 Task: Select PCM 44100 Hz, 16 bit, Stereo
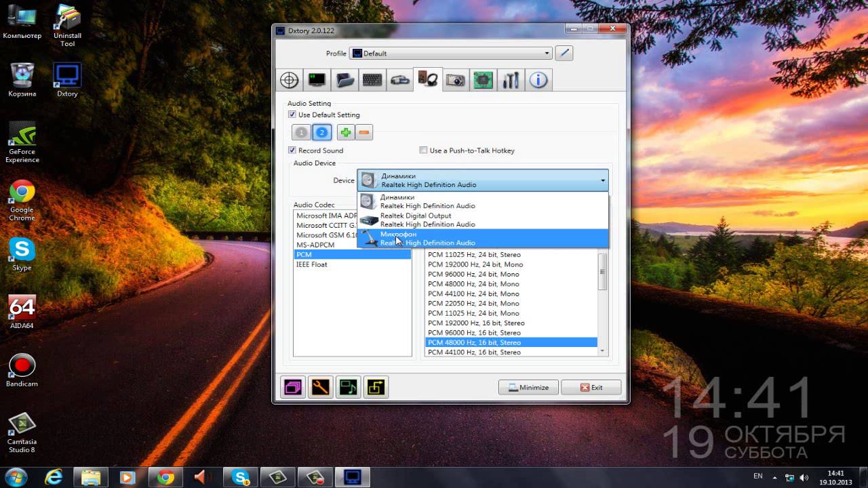point(511,352)
